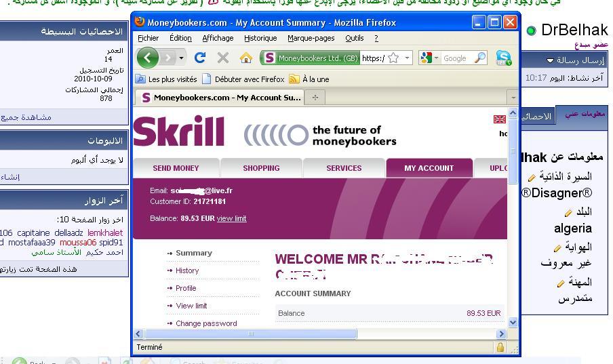This screenshot has width=613, height=364.
Task: Go to the home page icon
Action: point(246,58)
